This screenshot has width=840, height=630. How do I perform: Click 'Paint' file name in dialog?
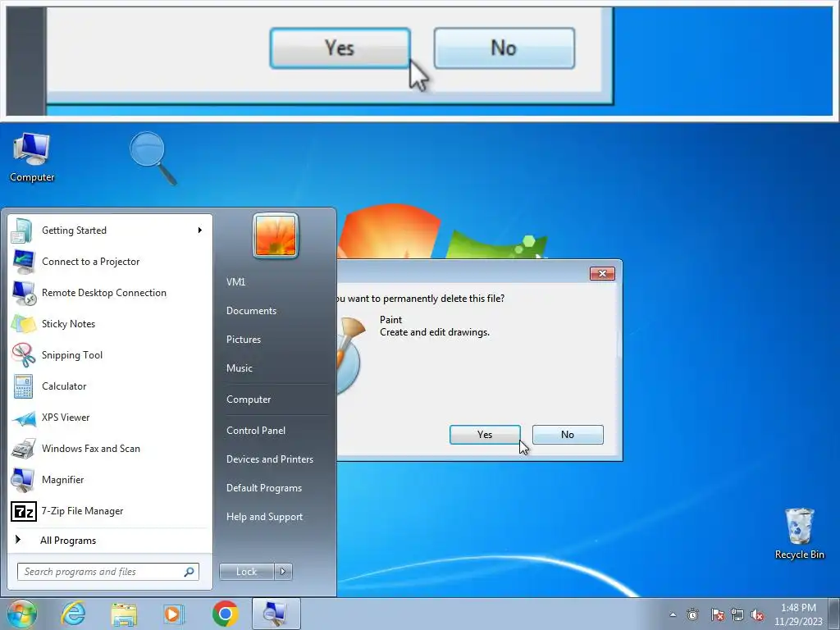(390, 320)
